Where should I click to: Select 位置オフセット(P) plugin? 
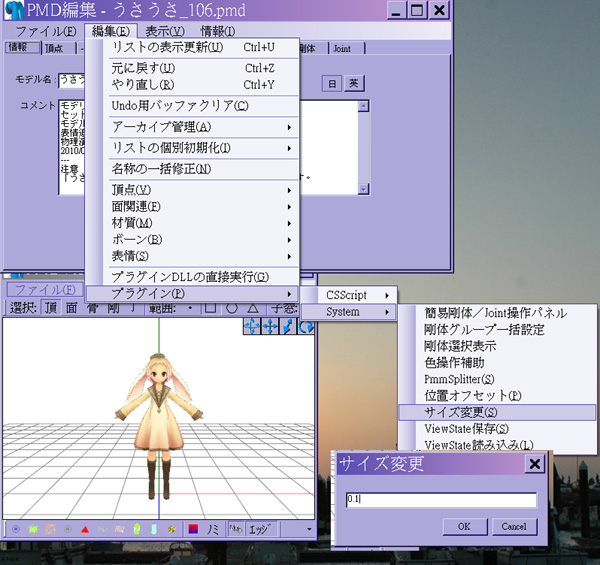coord(497,396)
